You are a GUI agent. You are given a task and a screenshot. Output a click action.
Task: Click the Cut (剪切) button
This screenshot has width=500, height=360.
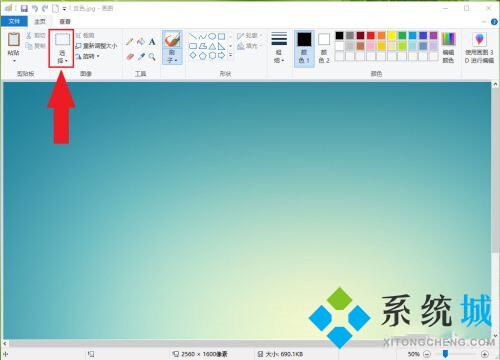pos(36,35)
